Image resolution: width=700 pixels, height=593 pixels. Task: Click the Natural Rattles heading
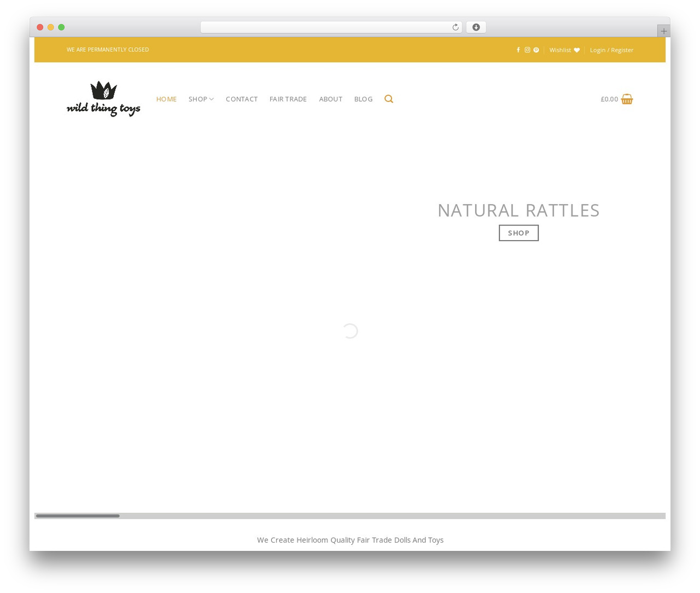coord(518,210)
